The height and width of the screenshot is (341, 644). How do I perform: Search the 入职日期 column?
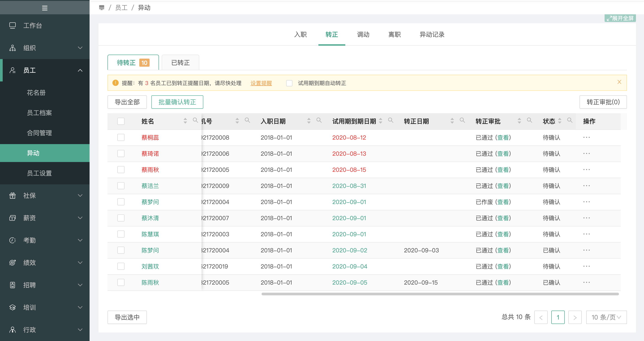pos(319,120)
